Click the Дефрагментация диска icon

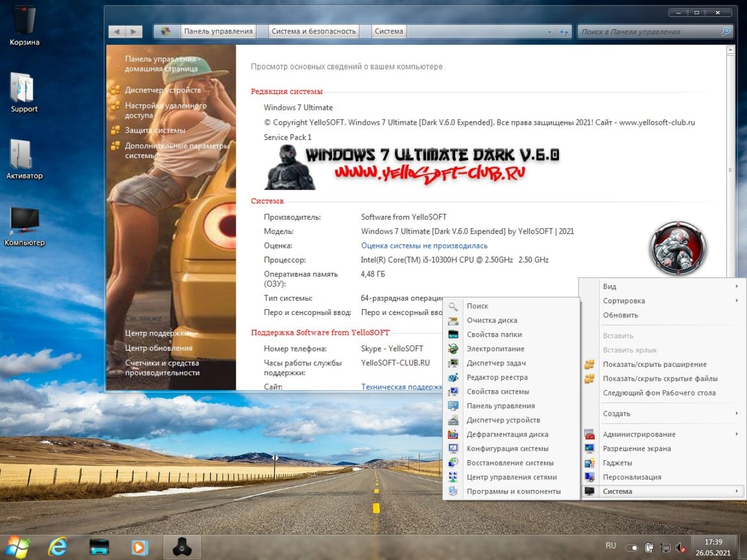pyautogui.click(x=453, y=435)
